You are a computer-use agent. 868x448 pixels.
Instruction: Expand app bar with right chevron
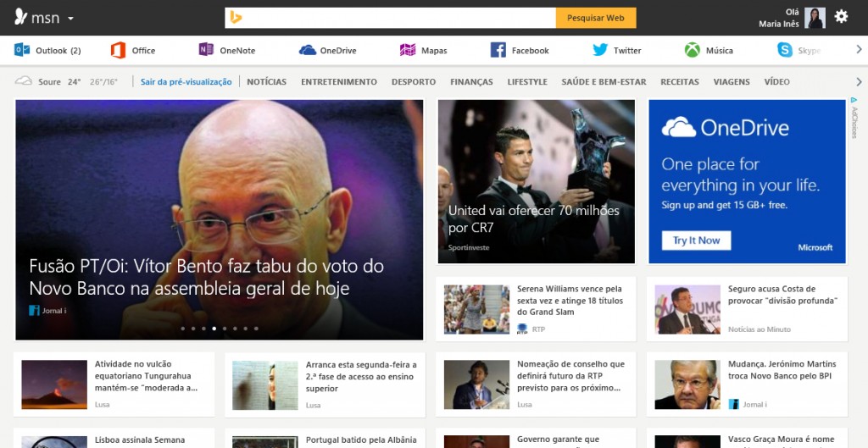pos(860,50)
